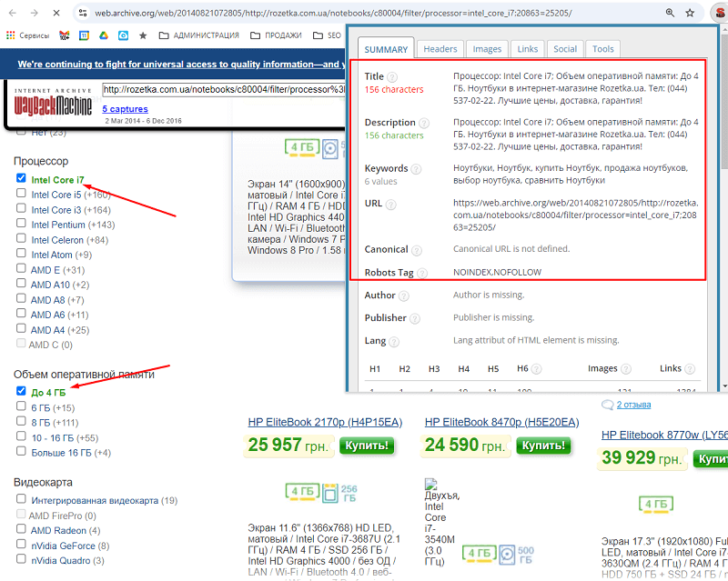Show help for the Description field

(424, 123)
